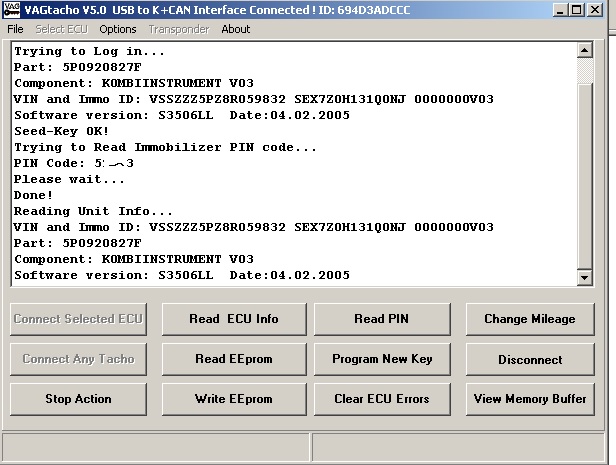This screenshot has height=465, width=616.
Task: Click the Read PIN button
Action: [x=382, y=319]
